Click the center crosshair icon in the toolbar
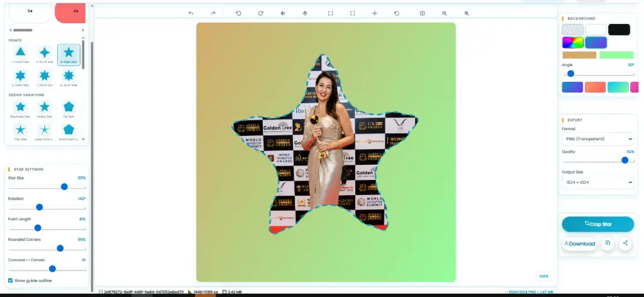 pos(375,13)
